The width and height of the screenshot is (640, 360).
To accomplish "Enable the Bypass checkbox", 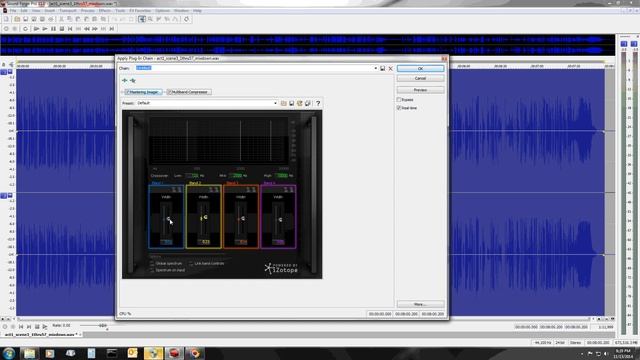I will point(399,100).
